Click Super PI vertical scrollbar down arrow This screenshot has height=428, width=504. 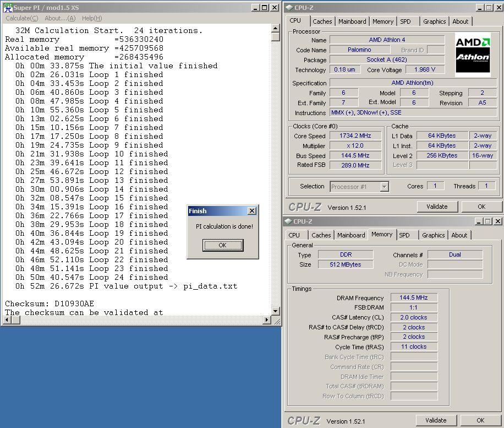click(x=276, y=311)
